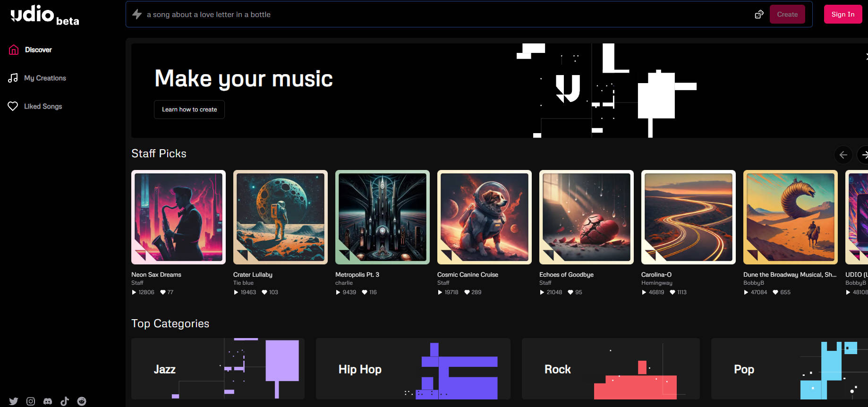This screenshot has height=407, width=868.
Task: Click Learn how to create button
Action: click(189, 110)
